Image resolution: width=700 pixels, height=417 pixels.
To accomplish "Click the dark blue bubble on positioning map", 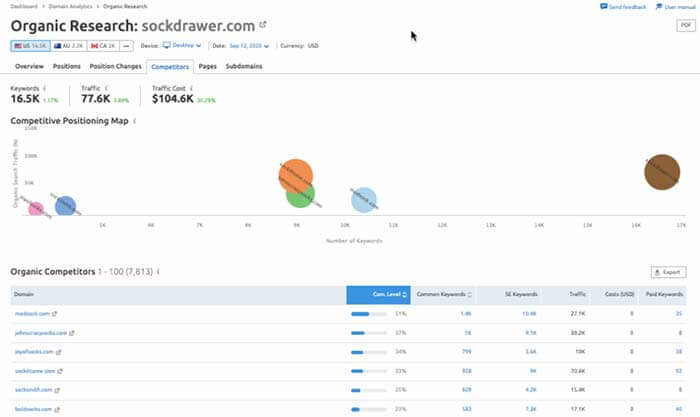I will (65, 206).
